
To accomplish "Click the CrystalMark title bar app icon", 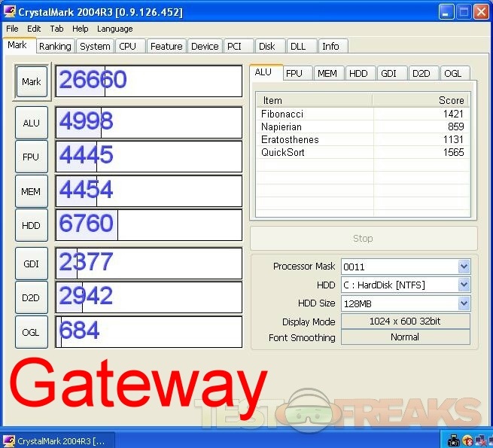I will tap(10, 11).
